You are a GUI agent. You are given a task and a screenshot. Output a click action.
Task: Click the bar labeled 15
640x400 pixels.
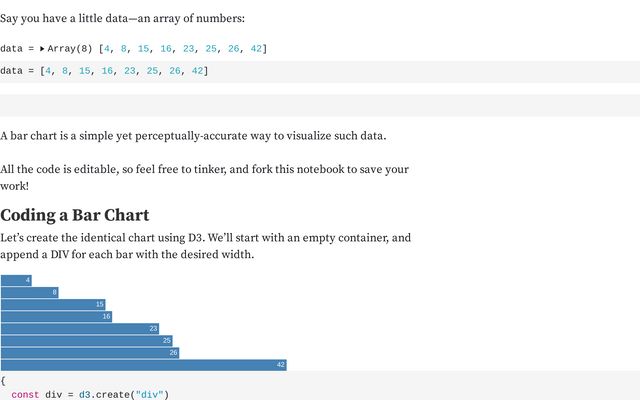53,304
